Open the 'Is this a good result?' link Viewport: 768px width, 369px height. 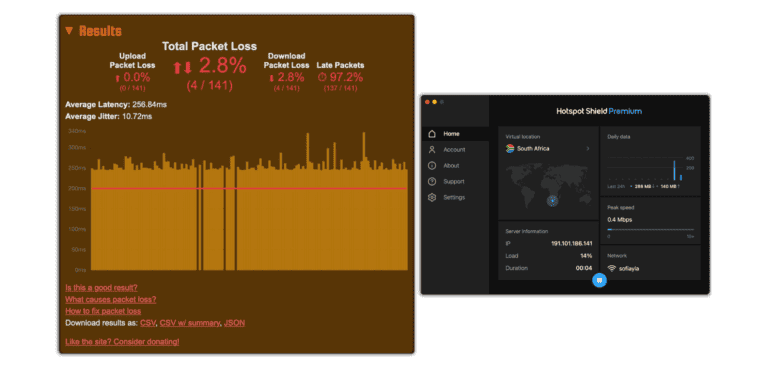click(x=101, y=288)
